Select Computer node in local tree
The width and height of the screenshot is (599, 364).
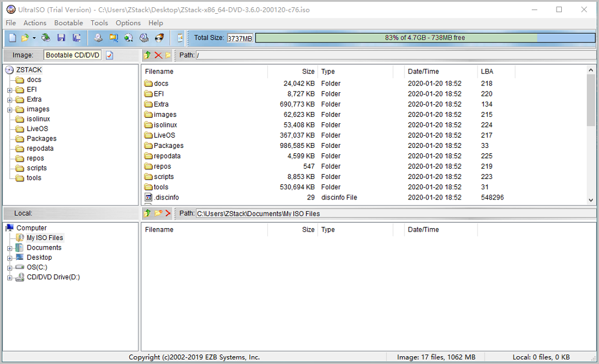pyautogui.click(x=31, y=228)
